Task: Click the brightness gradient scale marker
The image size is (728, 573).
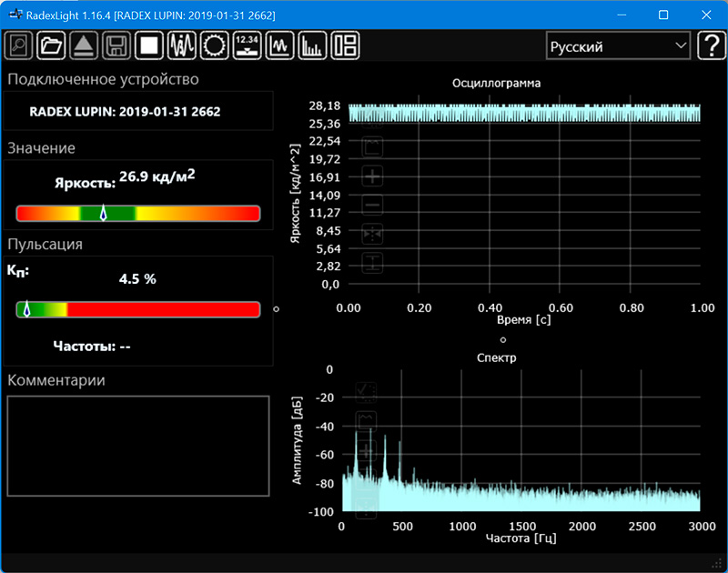Action: (x=103, y=214)
